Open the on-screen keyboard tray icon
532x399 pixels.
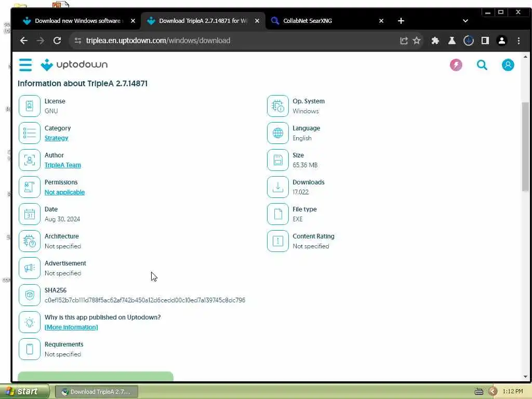click(x=478, y=392)
